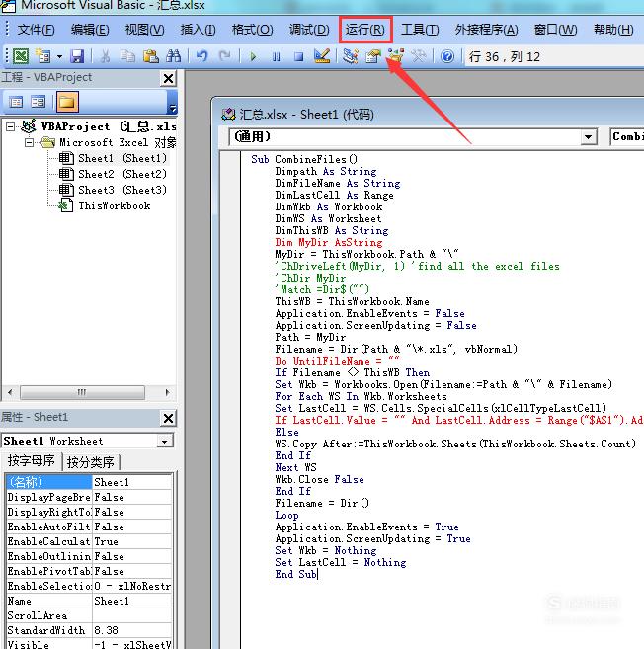The height and width of the screenshot is (649, 644).
Task: Open the Object Browser icon
Action: coord(396,56)
